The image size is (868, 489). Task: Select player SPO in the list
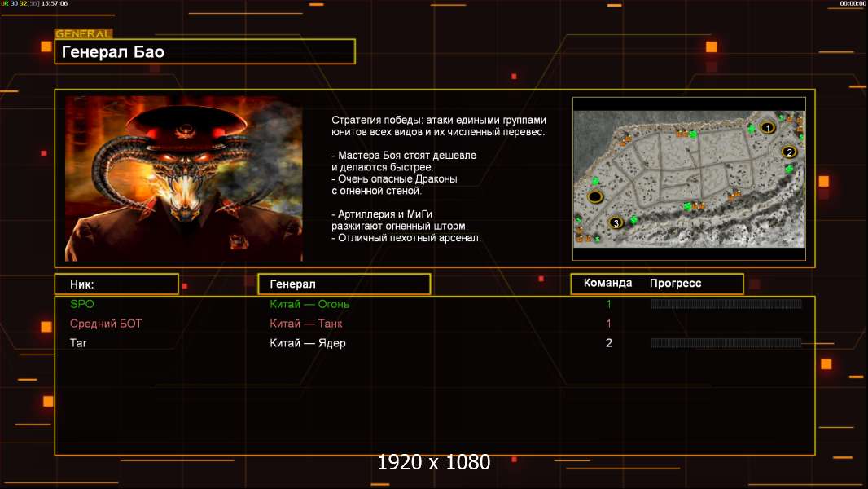point(82,304)
